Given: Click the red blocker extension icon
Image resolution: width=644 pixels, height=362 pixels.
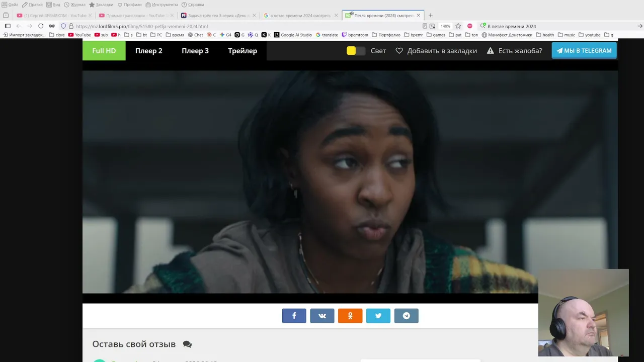Looking at the screenshot, I should 470,26.
